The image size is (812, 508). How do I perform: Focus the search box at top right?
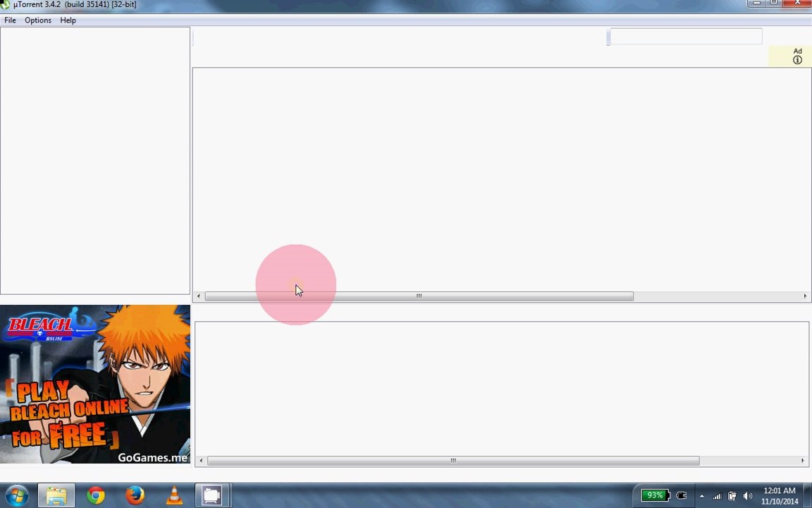pyautogui.click(x=686, y=36)
